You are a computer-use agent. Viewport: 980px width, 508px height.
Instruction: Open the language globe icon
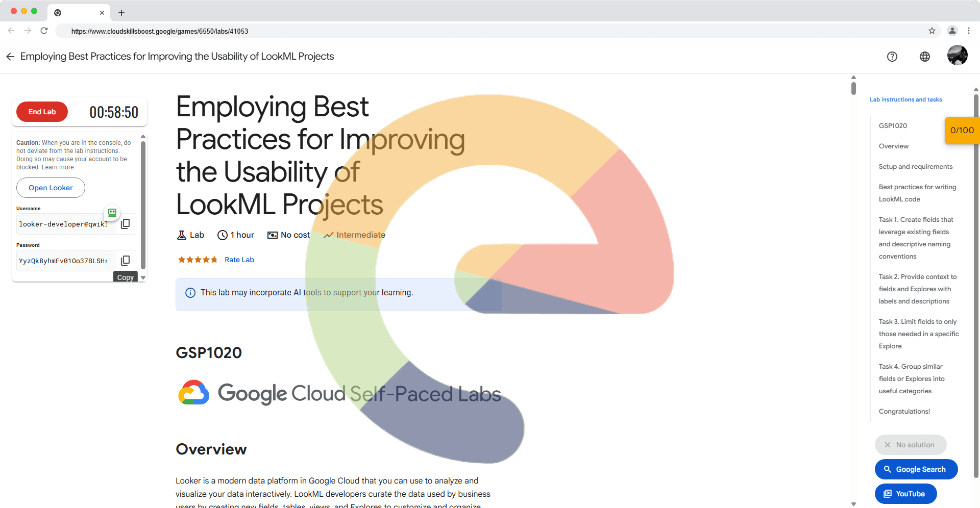(924, 57)
